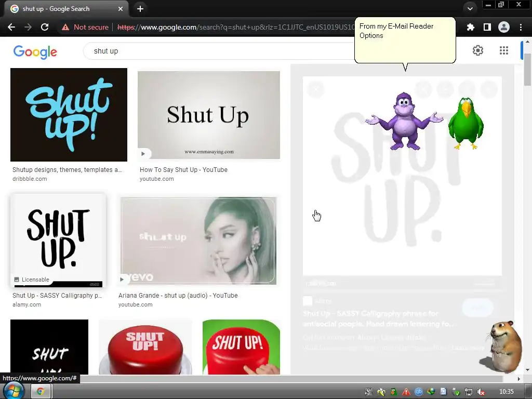Viewport: 532px width, 399px height.
Task: Open the black handwritten SHUT thumbnail
Action: pyautogui.click(x=49, y=347)
